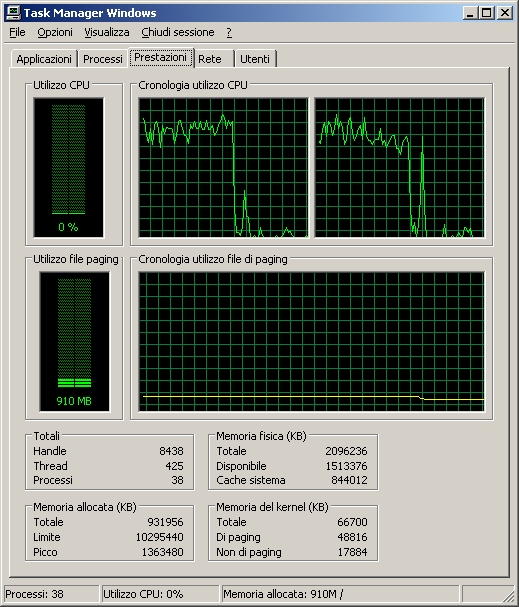
Task: Close the Task Manager window
Action: click(505, 13)
